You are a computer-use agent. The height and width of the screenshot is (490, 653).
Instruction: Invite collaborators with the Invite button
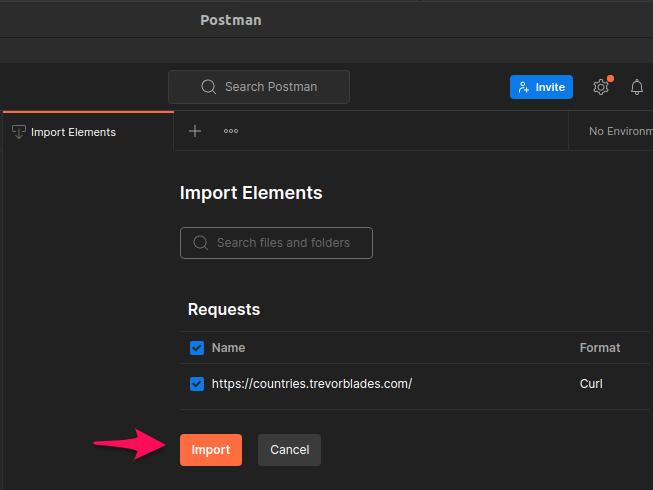(541, 87)
